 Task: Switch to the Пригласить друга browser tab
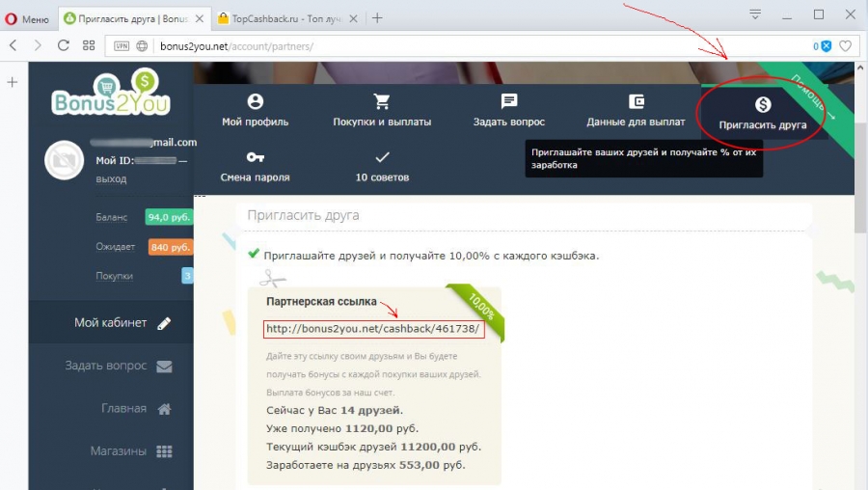134,19
